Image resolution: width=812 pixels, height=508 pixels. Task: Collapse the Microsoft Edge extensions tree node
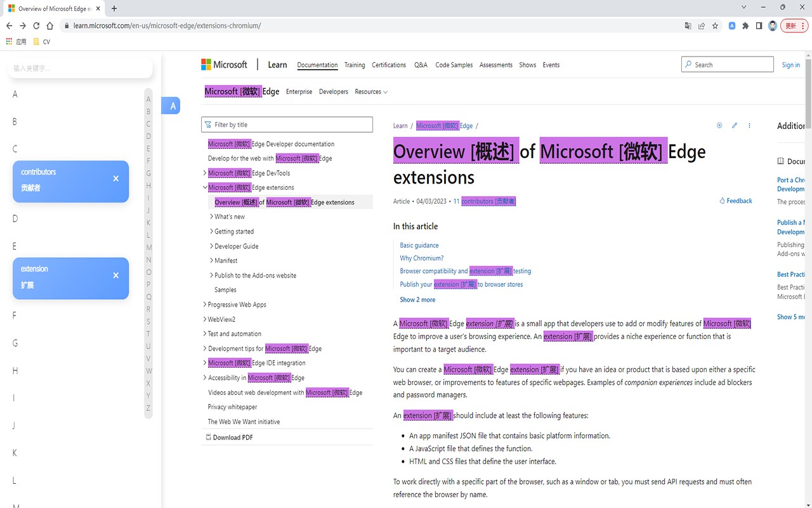tap(205, 187)
